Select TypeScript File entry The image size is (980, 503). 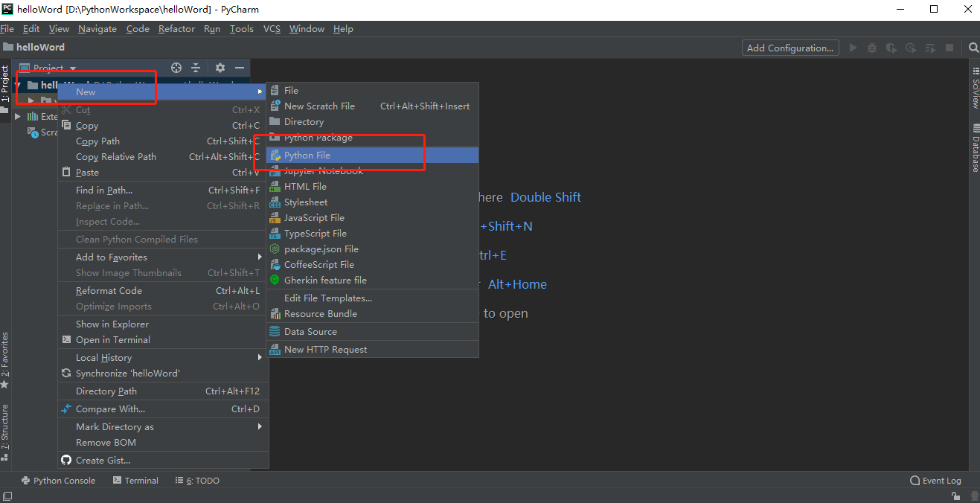click(373, 233)
